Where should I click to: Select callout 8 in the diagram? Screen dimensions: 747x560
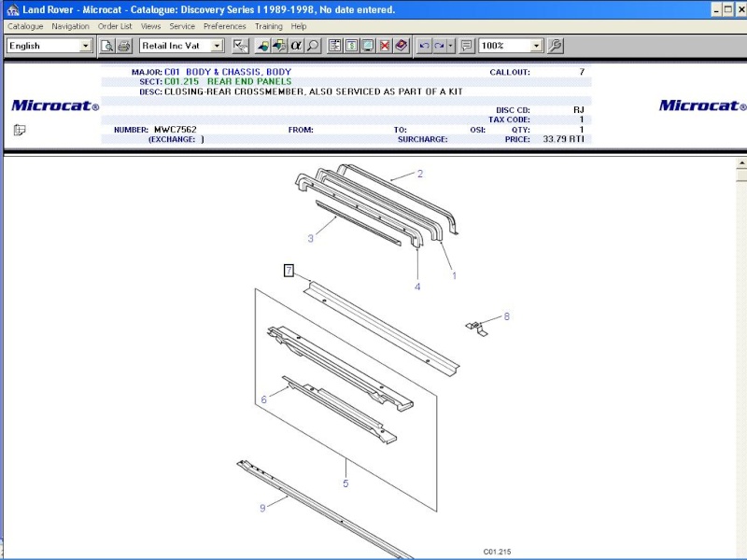(x=506, y=316)
